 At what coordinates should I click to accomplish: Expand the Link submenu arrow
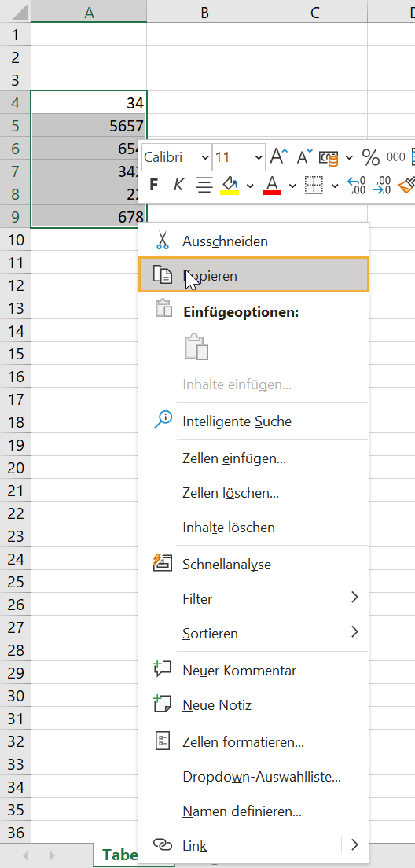[x=354, y=844]
